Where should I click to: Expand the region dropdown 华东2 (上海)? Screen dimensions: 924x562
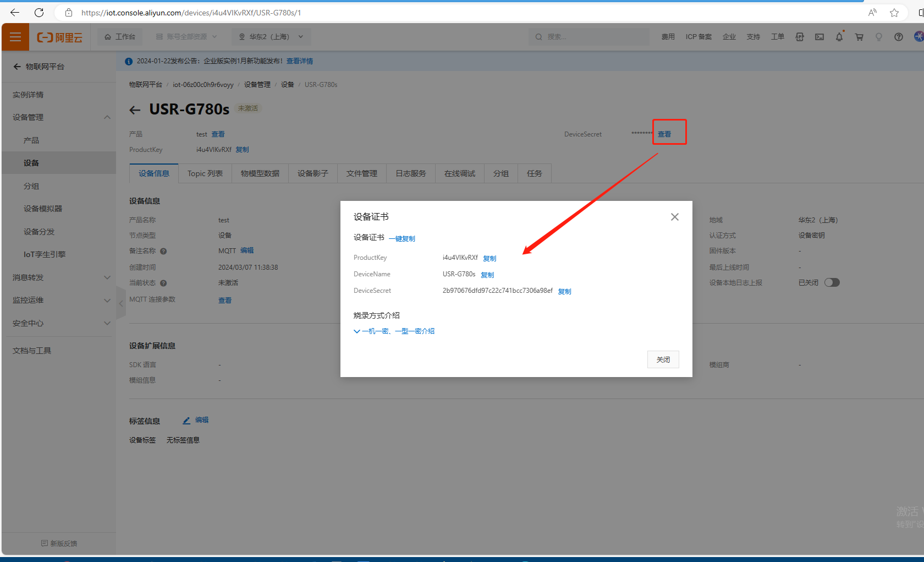[x=271, y=37]
